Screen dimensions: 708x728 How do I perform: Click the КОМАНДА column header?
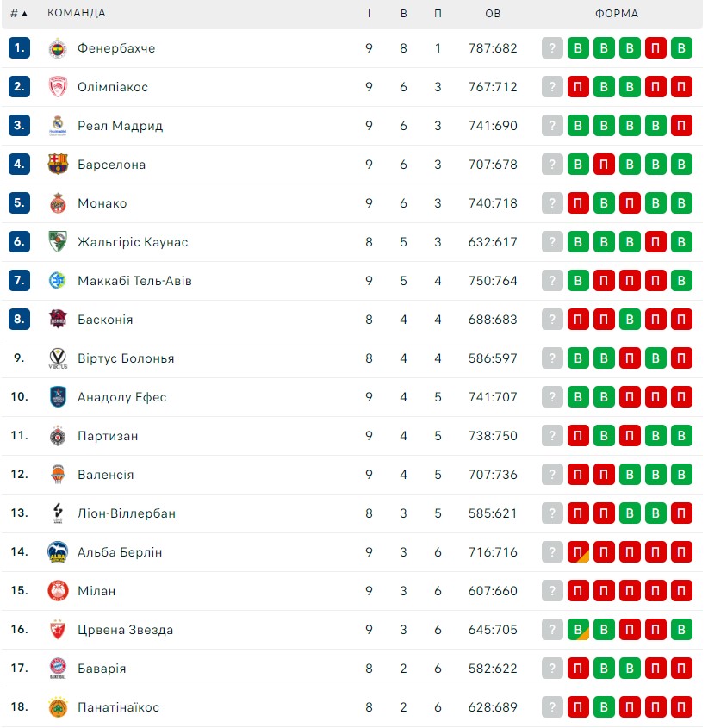[x=77, y=13]
